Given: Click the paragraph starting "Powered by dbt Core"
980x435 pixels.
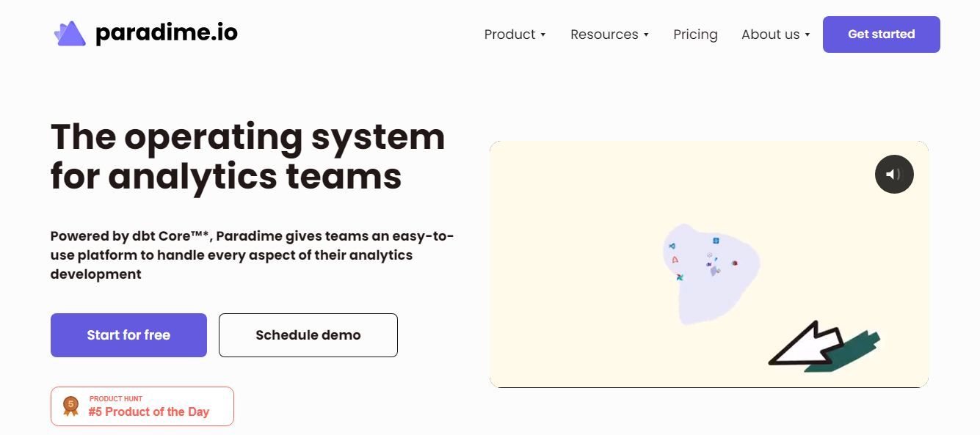Looking at the screenshot, I should [253, 255].
